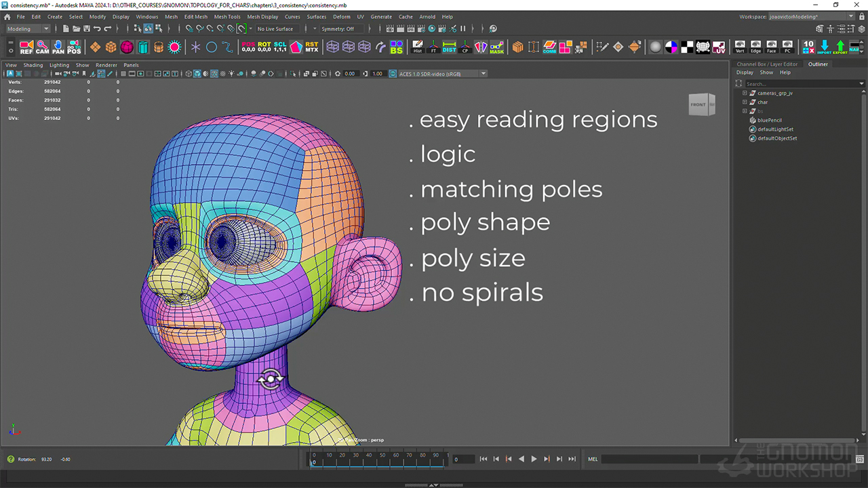The image size is (868, 488).
Task: Select the MASK shelf tool
Action: [497, 47]
